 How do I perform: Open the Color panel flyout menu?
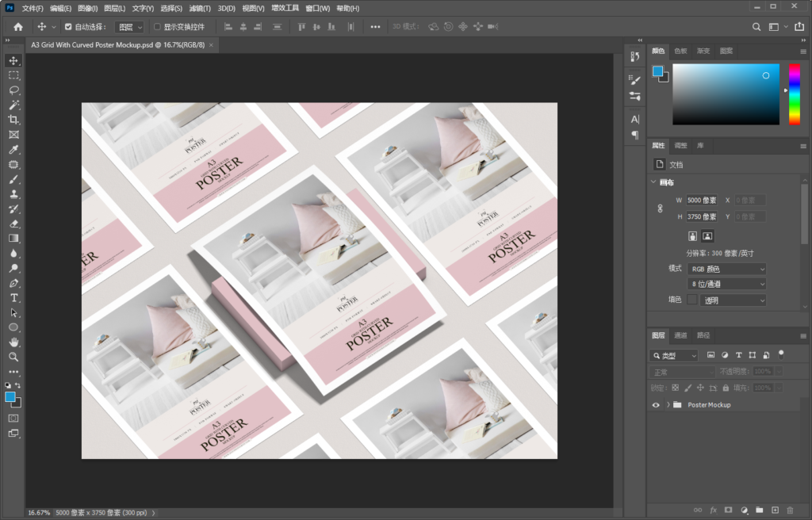pos(803,52)
